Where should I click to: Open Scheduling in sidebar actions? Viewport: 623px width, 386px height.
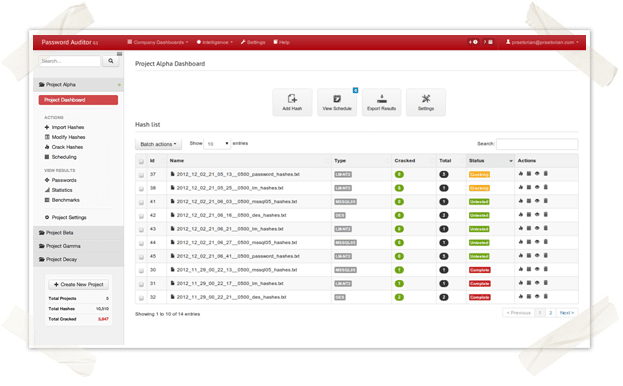point(60,157)
